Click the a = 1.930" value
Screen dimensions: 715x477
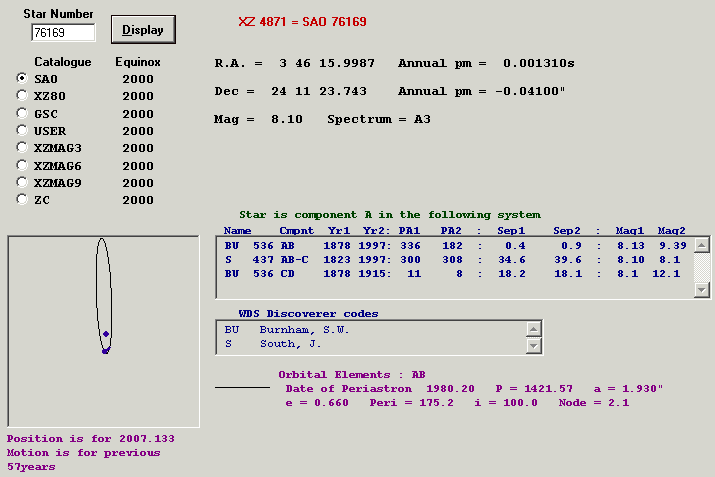(x=628, y=389)
